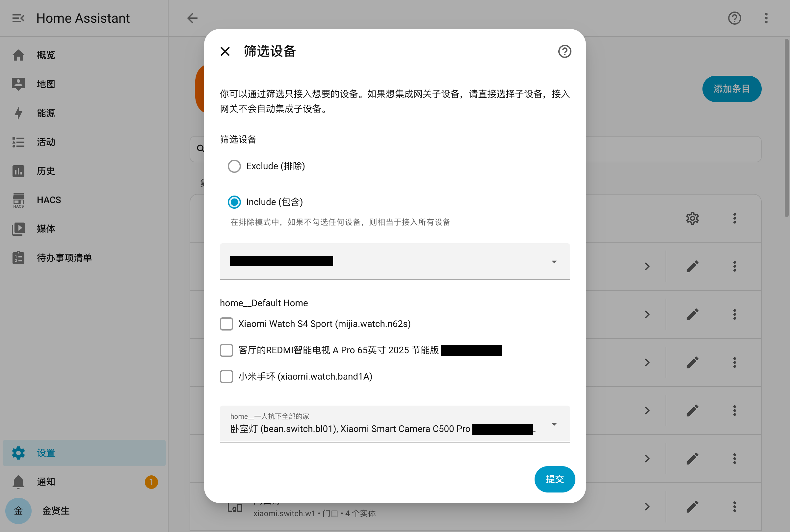Click the page scrollbar on the right edge
The image size is (790, 532).
[787, 128]
